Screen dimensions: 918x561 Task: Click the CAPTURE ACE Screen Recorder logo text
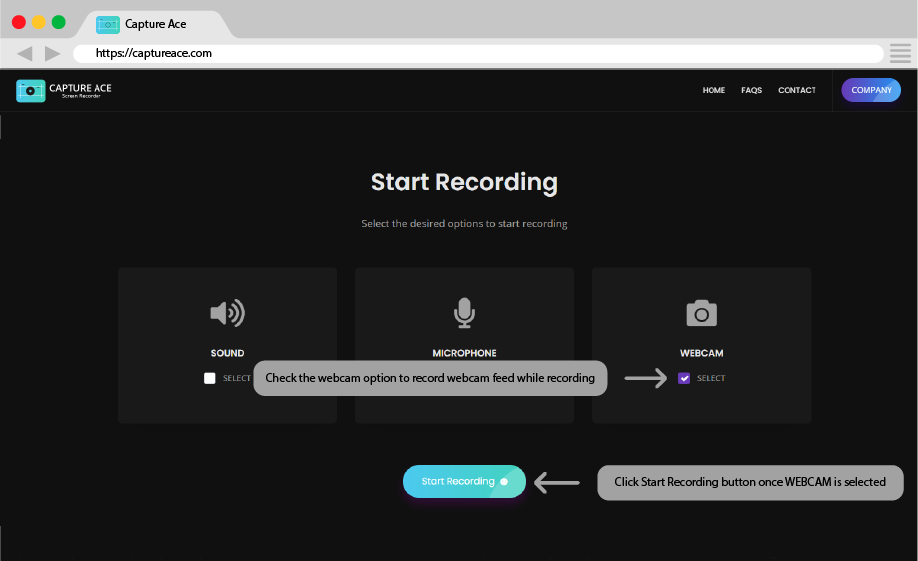coord(80,90)
